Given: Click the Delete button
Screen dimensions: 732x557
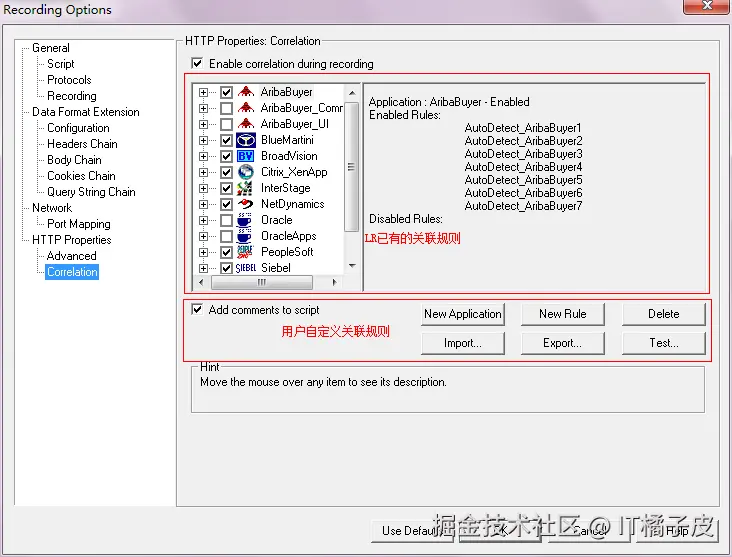Looking at the screenshot, I should point(663,314).
